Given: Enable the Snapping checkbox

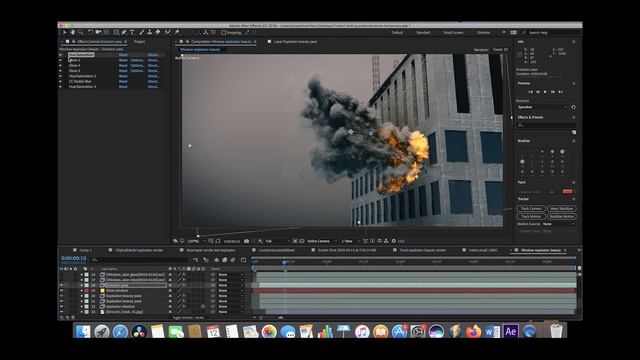Looking at the screenshot, I should (x=223, y=33).
